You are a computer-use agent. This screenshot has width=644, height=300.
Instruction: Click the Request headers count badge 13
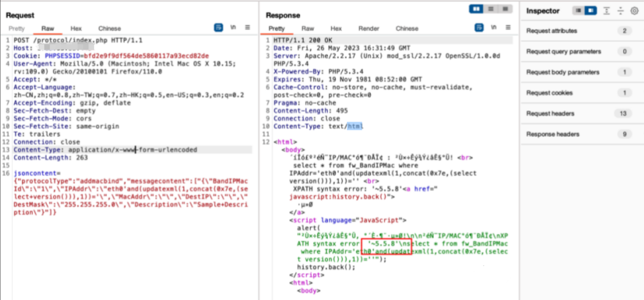point(624,113)
